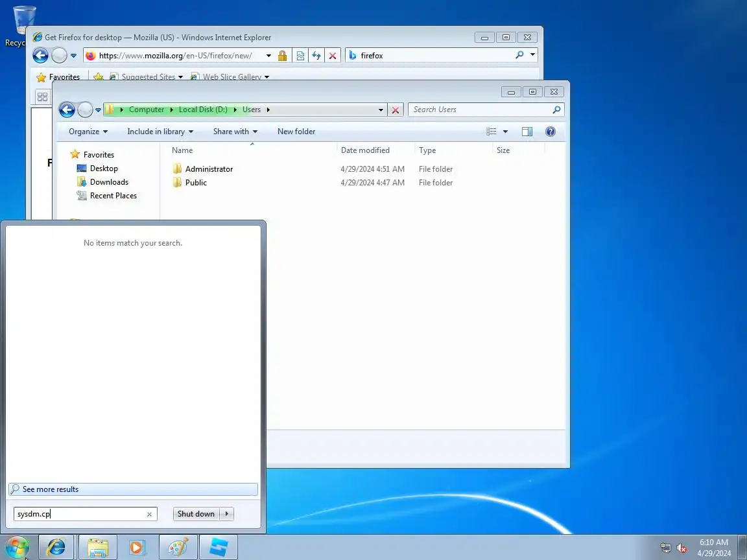Click the Computer breadcrumb in address bar

coord(147,110)
